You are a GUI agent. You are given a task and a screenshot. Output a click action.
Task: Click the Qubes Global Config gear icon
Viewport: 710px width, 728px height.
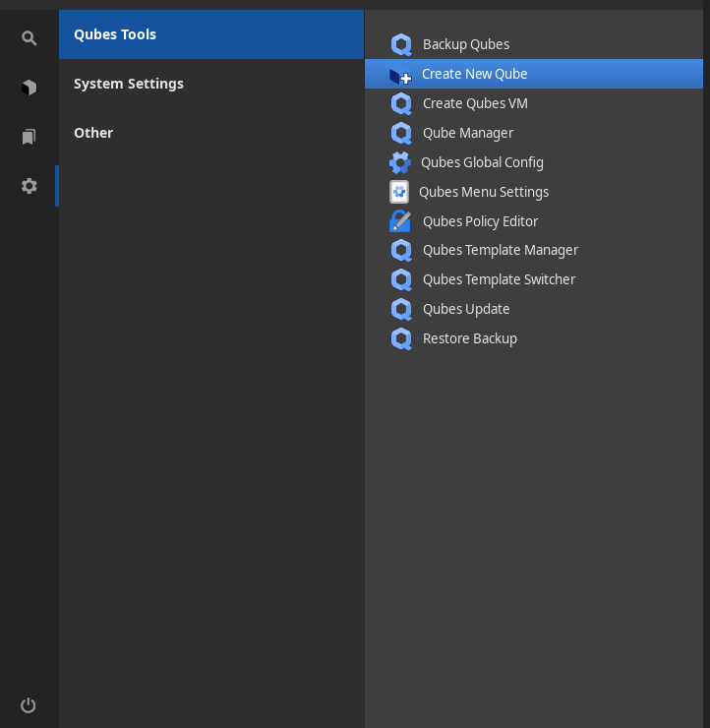[x=400, y=162]
